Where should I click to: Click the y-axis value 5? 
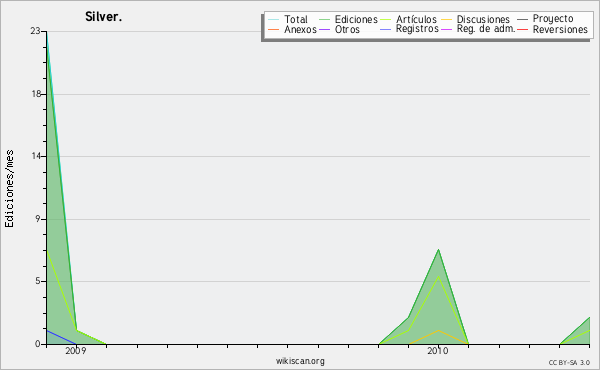[38, 281]
